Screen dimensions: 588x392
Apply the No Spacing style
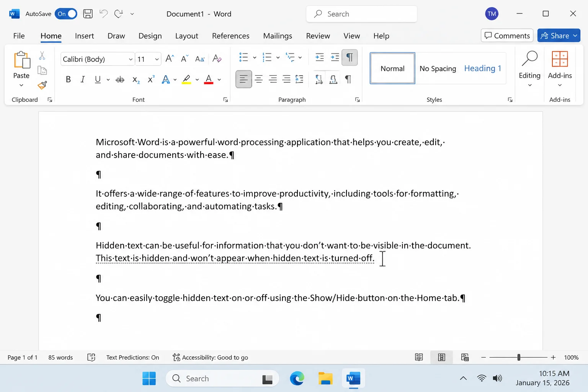pos(438,68)
